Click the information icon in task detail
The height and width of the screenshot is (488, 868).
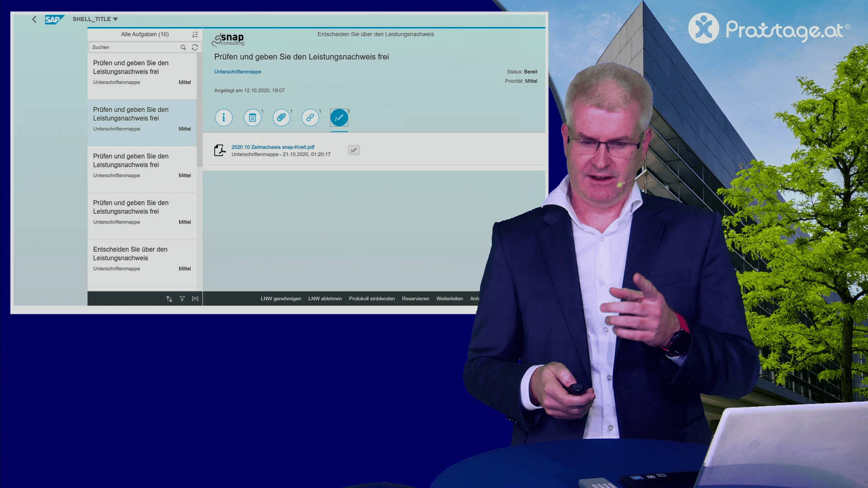(x=224, y=117)
